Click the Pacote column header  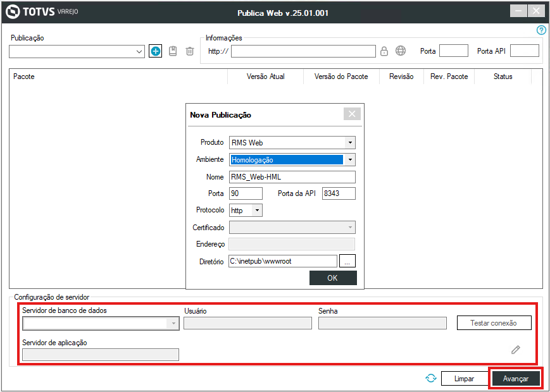coord(119,77)
